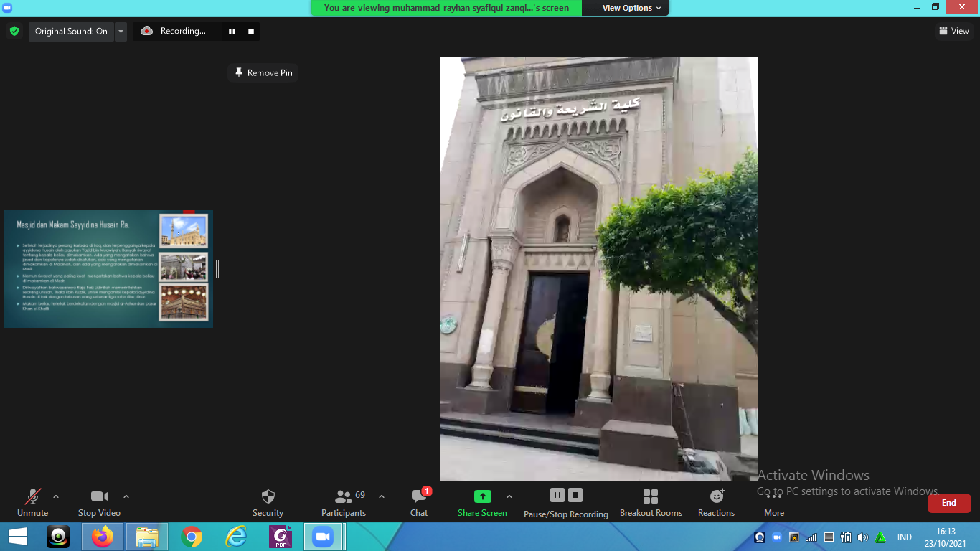The image size is (980, 551).
Task: Open Firefox from the taskbar
Action: pyautogui.click(x=103, y=537)
